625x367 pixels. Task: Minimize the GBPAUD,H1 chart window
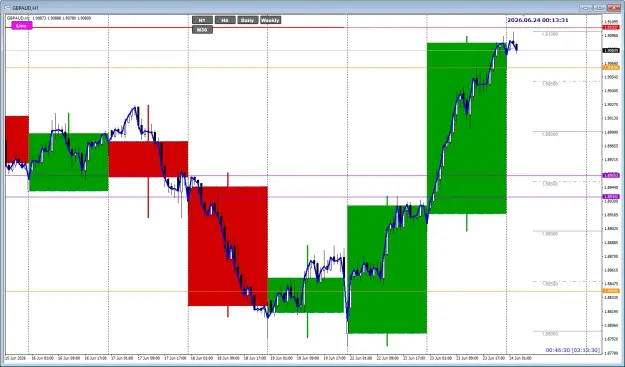(585, 8)
